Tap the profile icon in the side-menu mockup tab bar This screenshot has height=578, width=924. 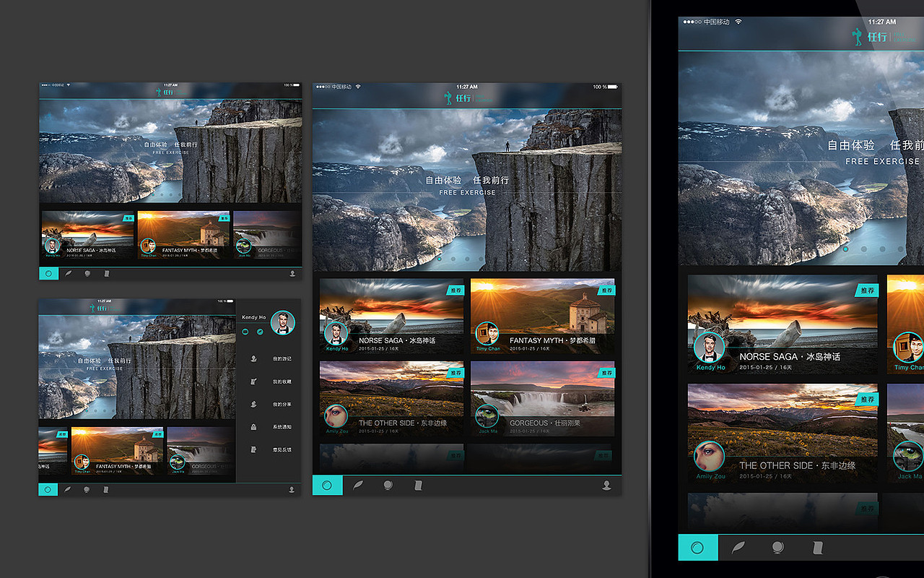292,489
